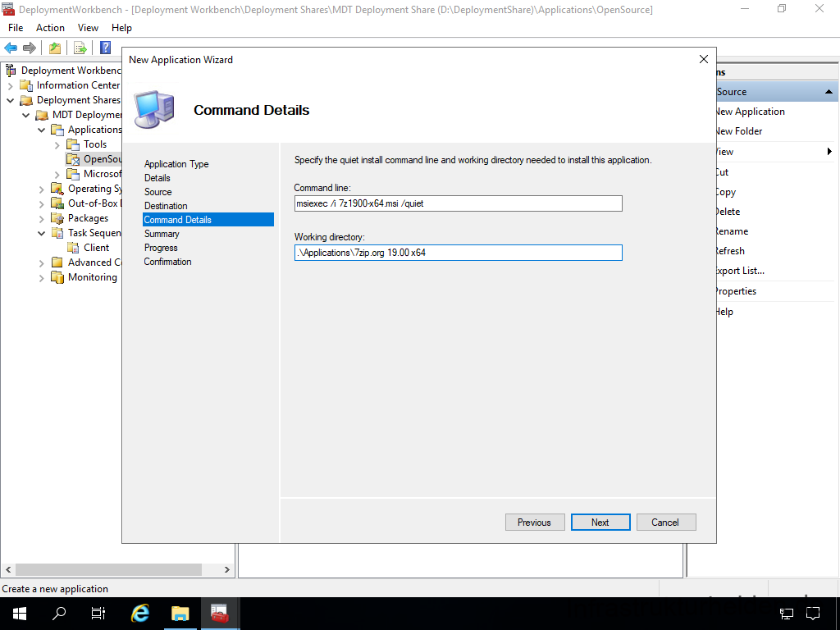
Task: Click the Client folder icon
Action: point(73,248)
